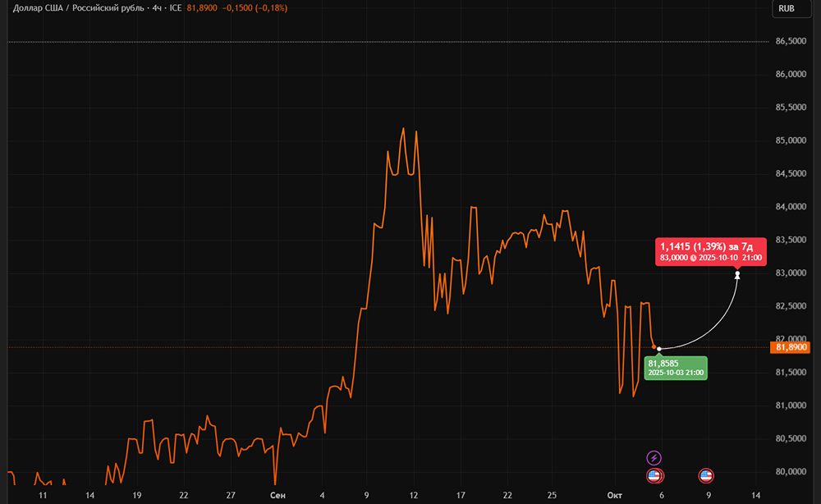Screen dimensions: 821x504
Task: Click the purple lightning event icon
Action: pyautogui.click(x=654, y=458)
